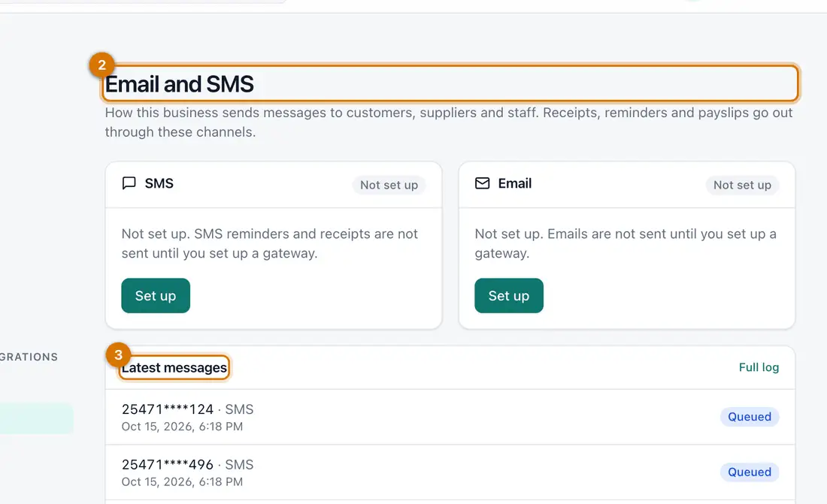Click Queued status for 25471****124
This screenshot has width=827, height=504.
tap(750, 417)
